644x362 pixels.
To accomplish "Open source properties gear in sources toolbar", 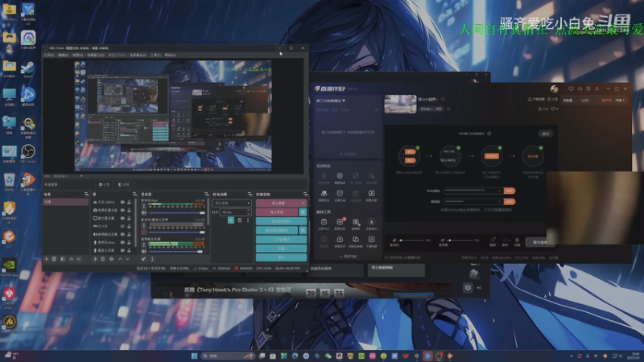I will tap(111, 259).
